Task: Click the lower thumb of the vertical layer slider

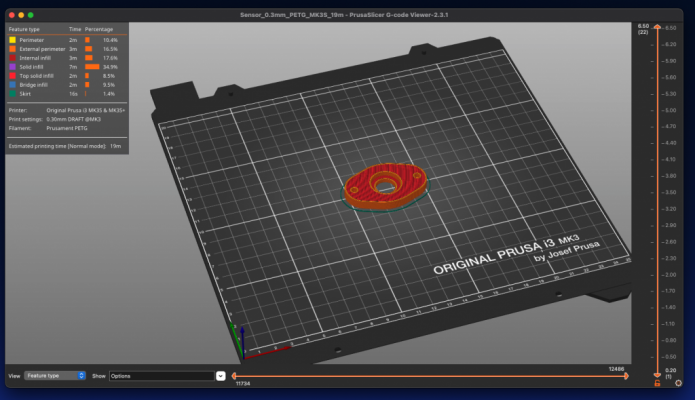Action: coord(657,375)
